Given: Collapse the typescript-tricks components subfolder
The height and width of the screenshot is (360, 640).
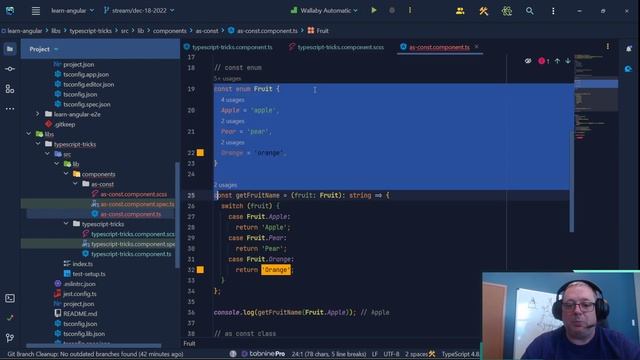Looking at the screenshot, I should [66, 224].
